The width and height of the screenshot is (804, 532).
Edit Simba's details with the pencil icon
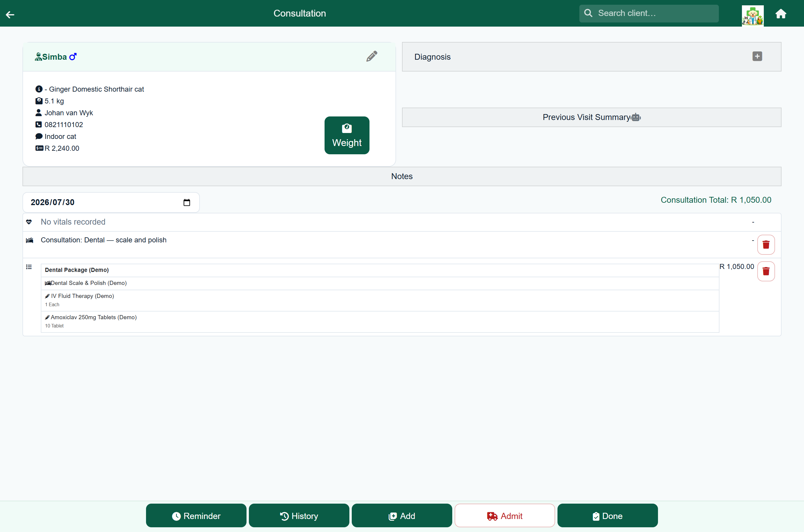tap(372, 56)
